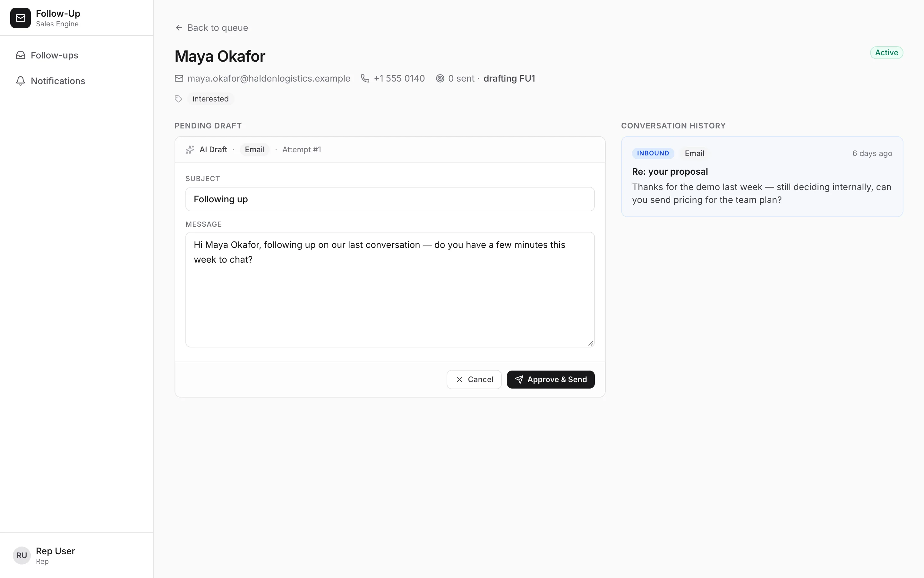This screenshot has width=924, height=578.
Task: Click the Conversation History heading
Action: pos(673,126)
